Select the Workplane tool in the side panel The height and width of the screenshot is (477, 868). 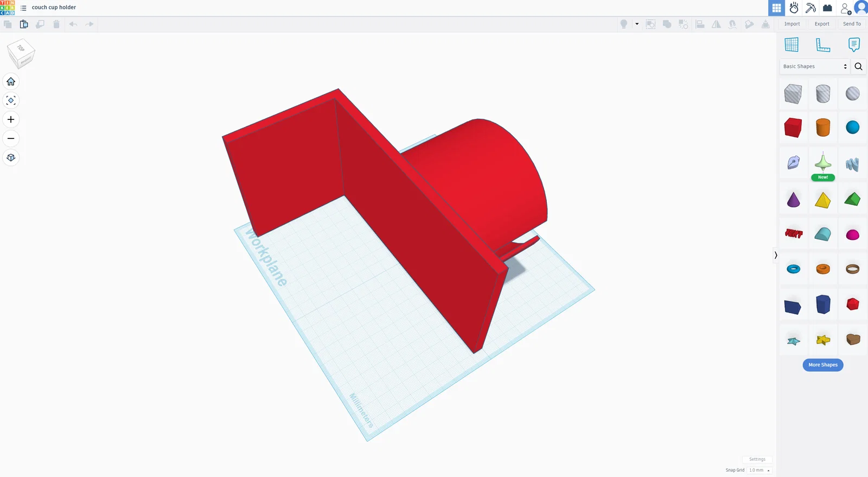click(x=792, y=44)
